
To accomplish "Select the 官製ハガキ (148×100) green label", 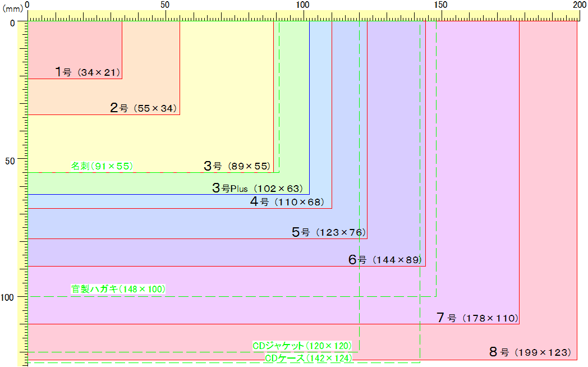I will pos(118,289).
